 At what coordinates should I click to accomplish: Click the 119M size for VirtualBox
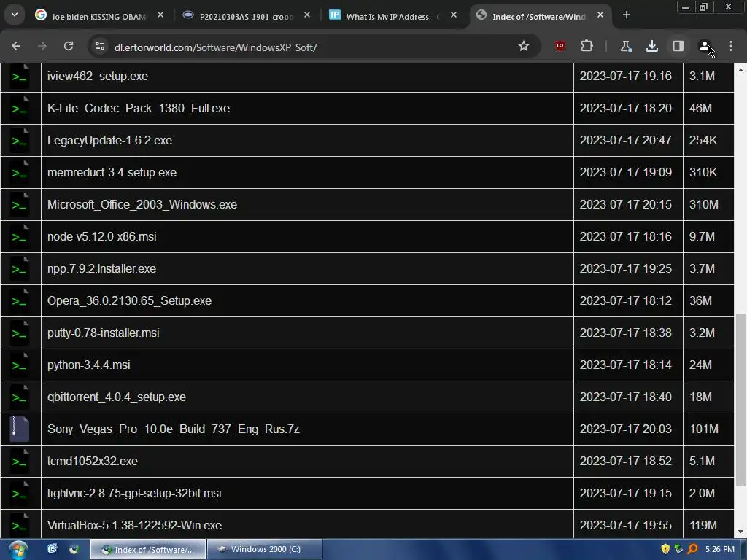coord(703,525)
